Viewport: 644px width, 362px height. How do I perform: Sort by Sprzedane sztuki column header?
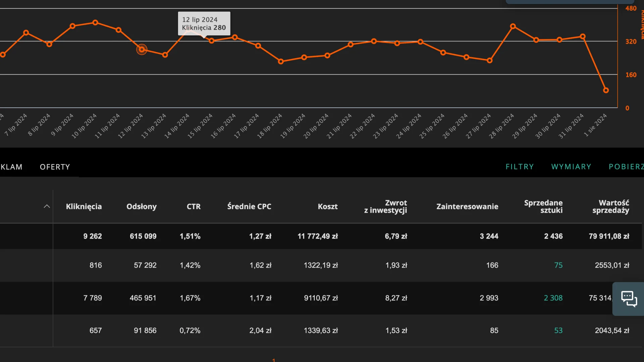pyautogui.click(x=543, y=206)
